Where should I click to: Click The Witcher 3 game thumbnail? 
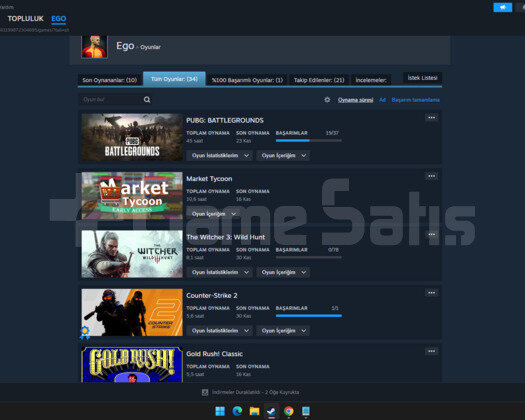pyautogui.click(x=132, y=254)
